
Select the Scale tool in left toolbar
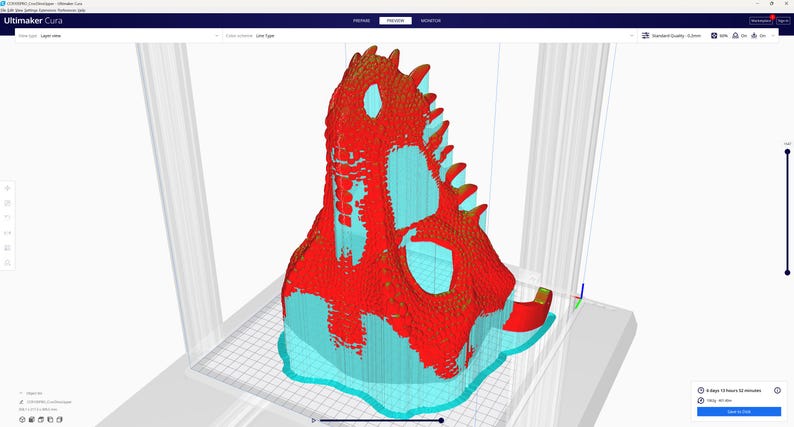[8, 203]
